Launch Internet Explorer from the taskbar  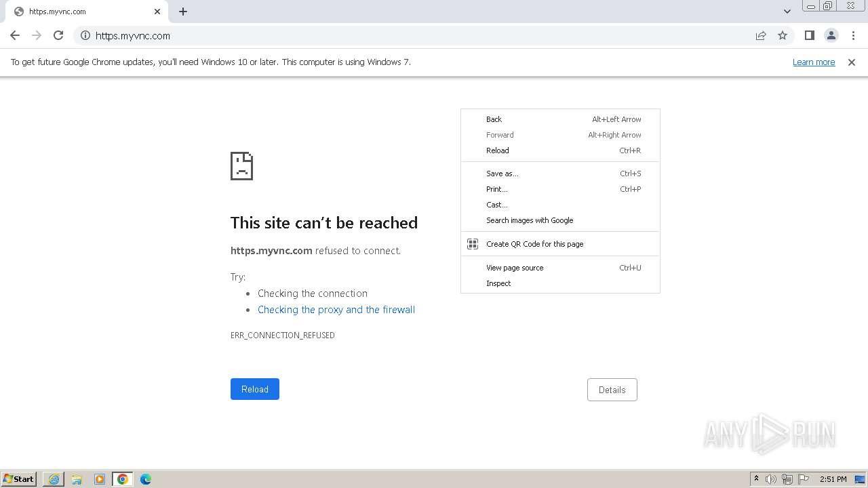point(54,479)
